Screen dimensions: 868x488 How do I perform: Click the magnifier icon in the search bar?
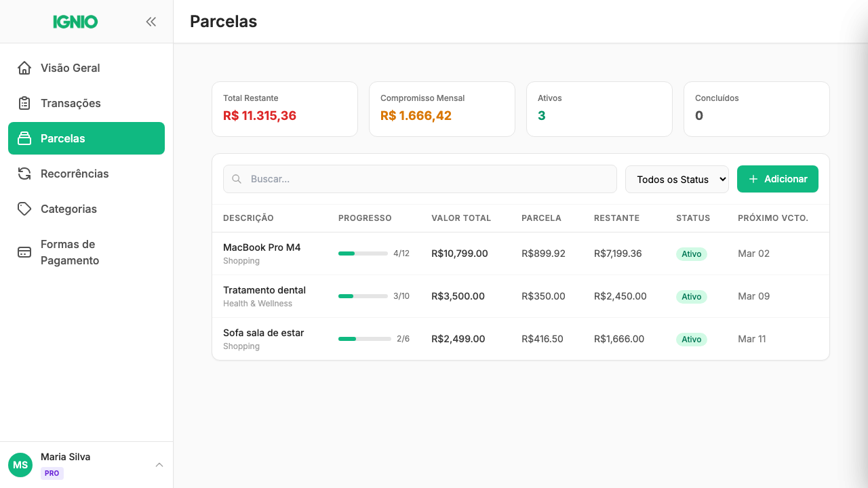coord(237,178)
